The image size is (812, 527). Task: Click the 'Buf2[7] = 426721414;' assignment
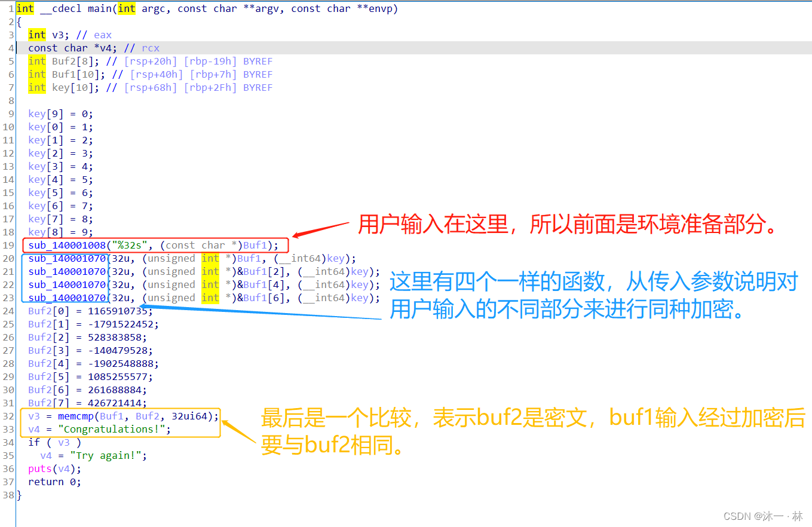click(x=88, y=403)
